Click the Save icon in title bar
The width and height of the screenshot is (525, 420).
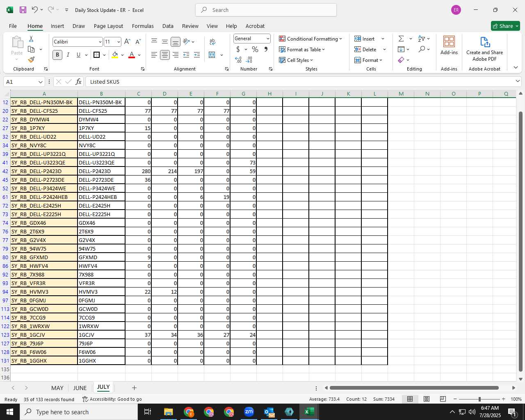click(x=23, y=10)
